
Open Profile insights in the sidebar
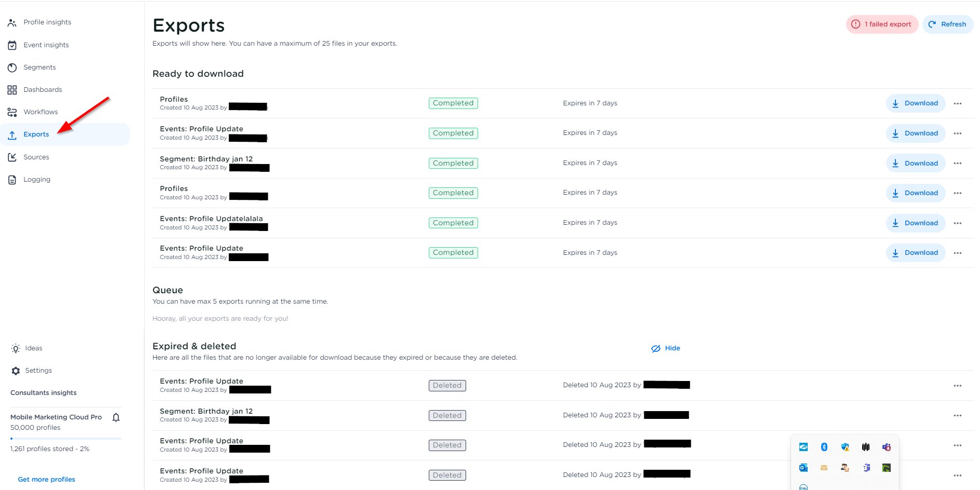point(47,22)
